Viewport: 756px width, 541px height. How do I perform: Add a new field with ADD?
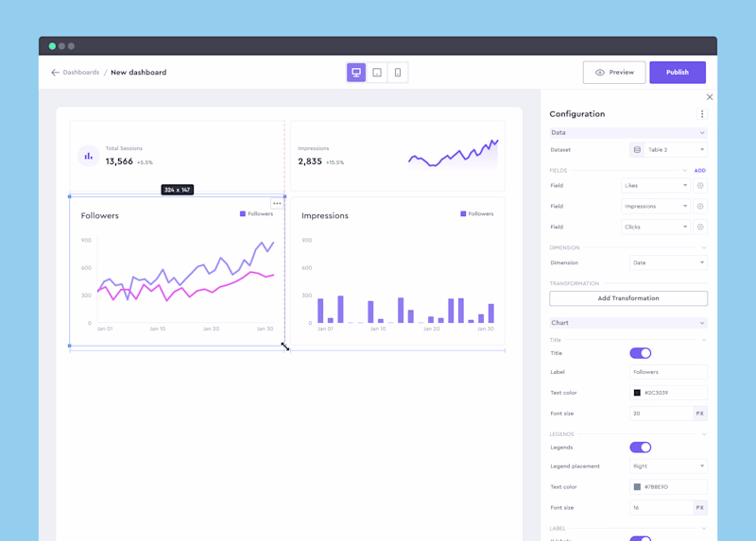coord(699,171)
